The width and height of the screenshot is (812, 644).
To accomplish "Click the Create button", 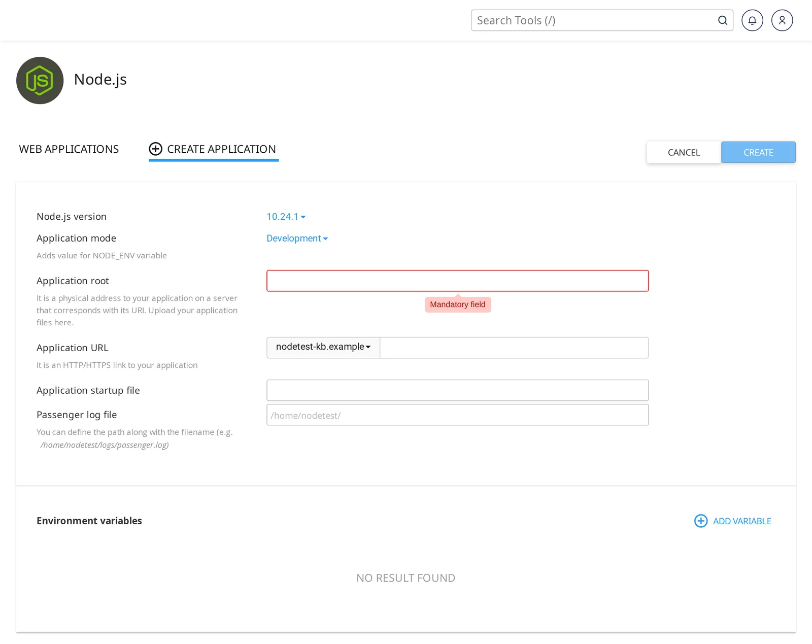I will (758, 152).
